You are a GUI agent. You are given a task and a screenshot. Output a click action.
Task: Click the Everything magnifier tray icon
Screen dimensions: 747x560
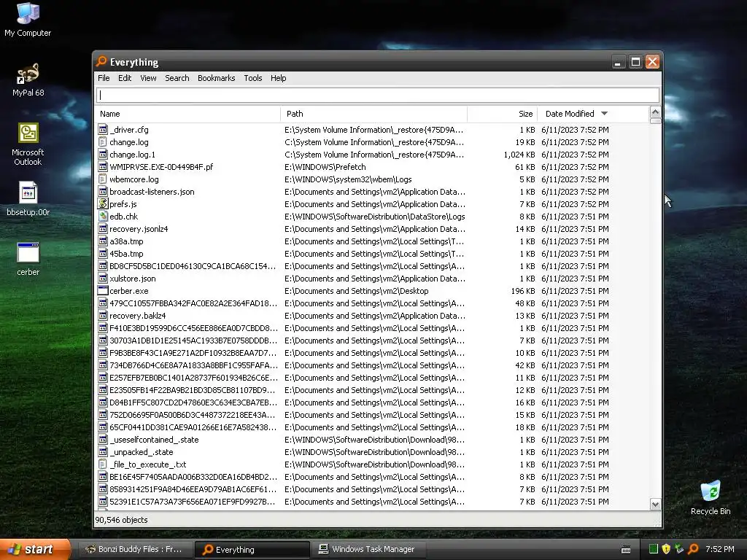pos(693,549)
